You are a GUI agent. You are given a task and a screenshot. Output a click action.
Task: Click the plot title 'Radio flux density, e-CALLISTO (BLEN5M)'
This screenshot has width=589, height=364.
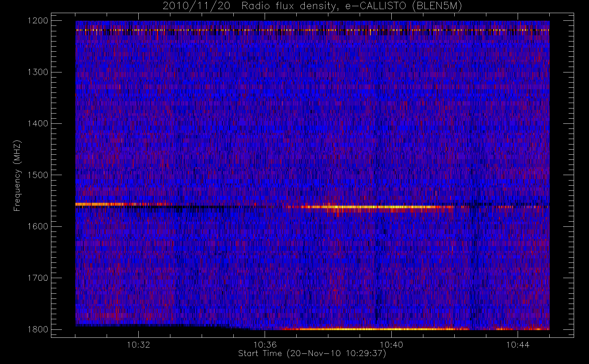(x=352, y=6)
